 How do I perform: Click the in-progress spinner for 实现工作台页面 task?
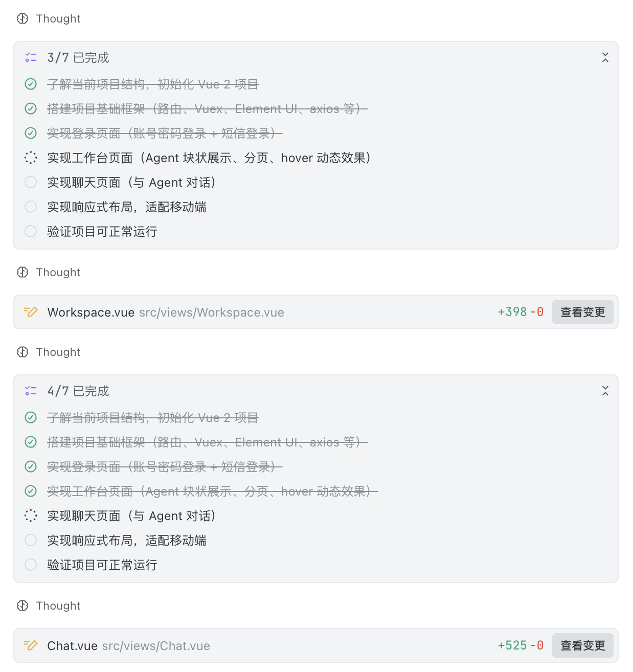[31, 158]
